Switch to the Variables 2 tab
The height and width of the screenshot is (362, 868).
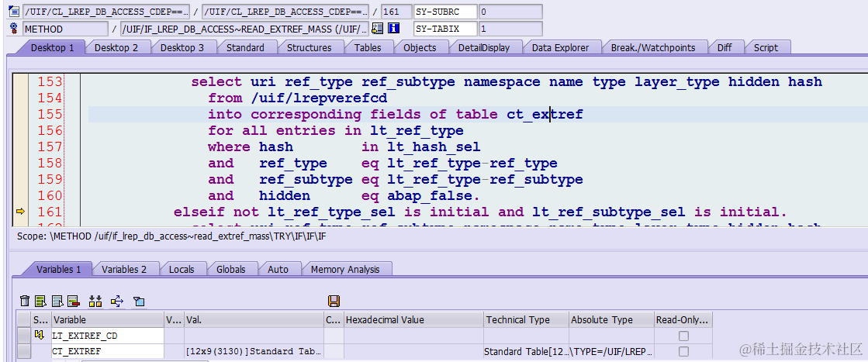[124, 270]
